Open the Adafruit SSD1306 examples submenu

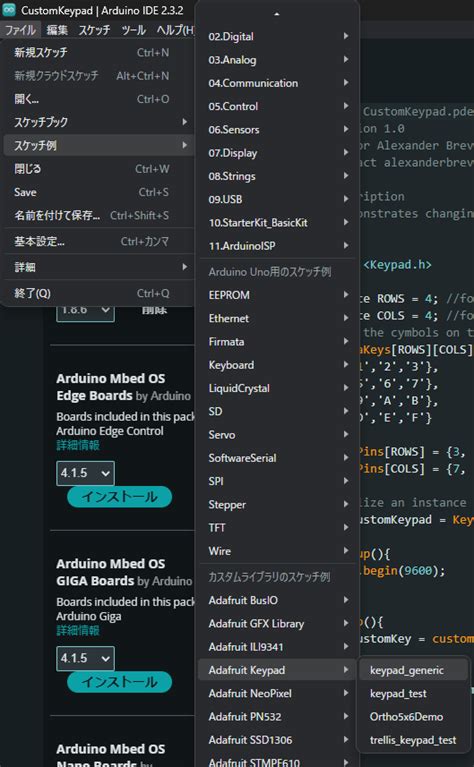click(x=278, y=740)
